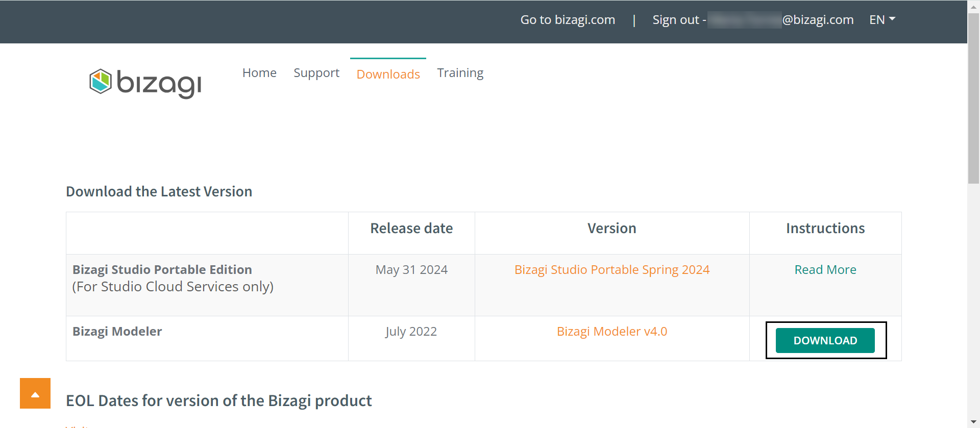Click the scrollbar down arrow

(974, 423)
